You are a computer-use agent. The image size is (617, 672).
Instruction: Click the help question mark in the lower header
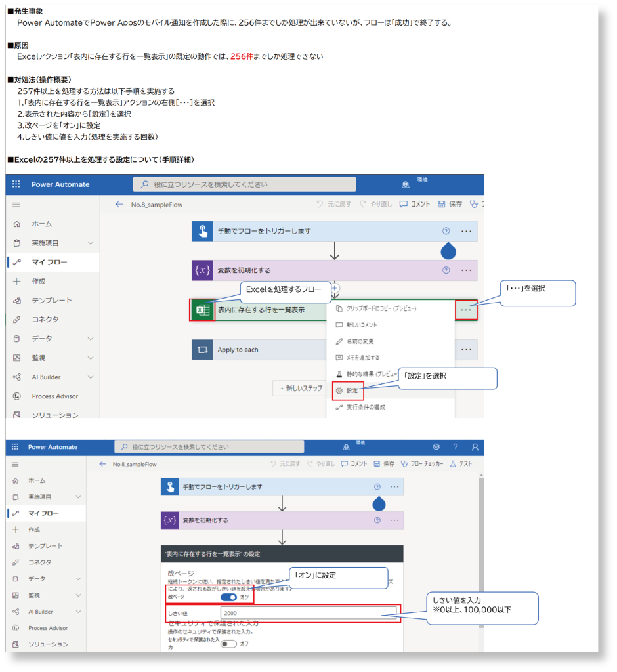[456, 447]
